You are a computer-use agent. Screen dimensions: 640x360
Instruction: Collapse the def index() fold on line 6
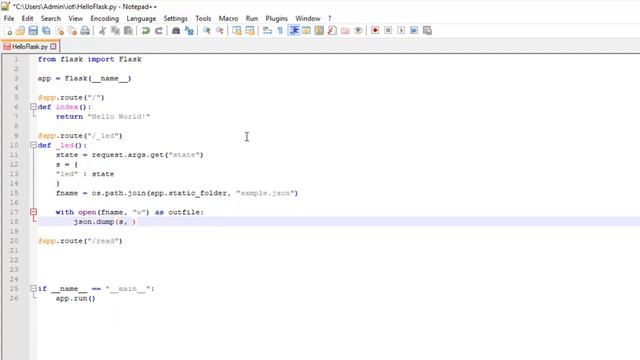pos(33,107)
